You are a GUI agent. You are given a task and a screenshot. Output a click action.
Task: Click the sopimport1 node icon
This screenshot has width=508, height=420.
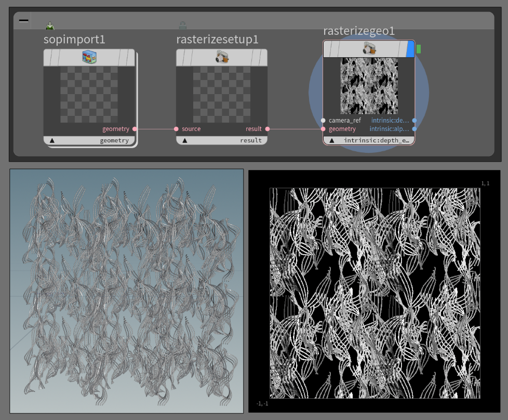(89, 57)
